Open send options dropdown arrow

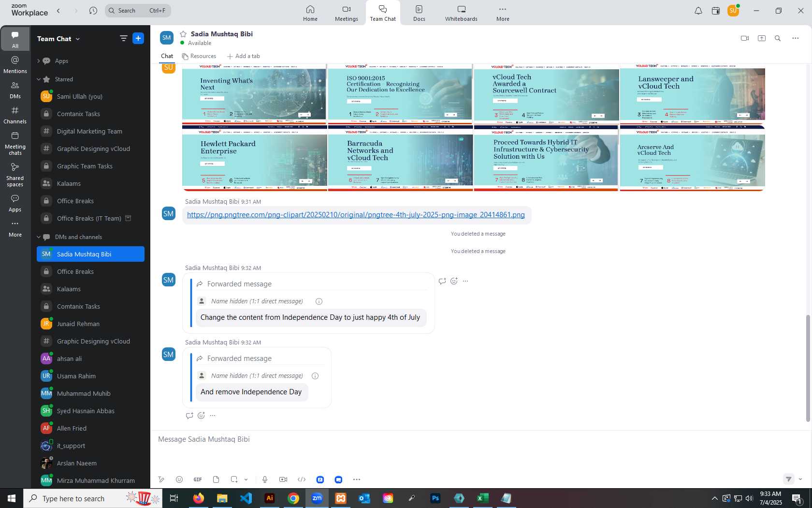pos(800,479)
